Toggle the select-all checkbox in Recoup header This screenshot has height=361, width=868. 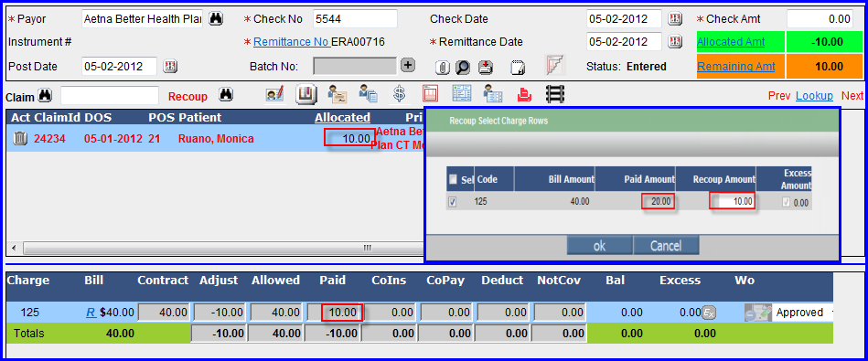(453, 179)
